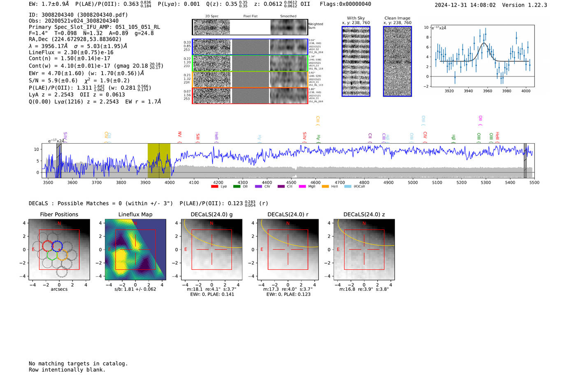Click the red CIV line marker near 5030

coord(425,137)
